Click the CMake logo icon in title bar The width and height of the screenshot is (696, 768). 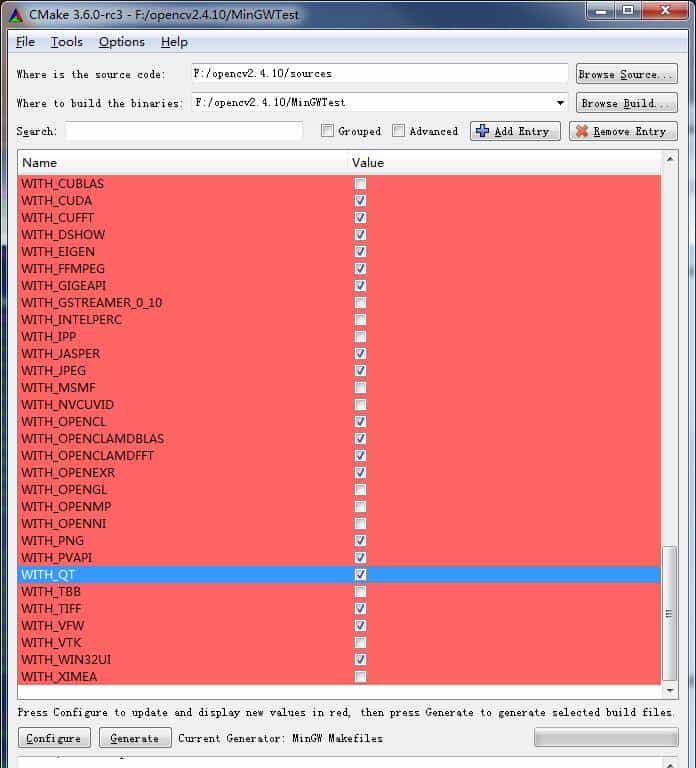point(16,15)
